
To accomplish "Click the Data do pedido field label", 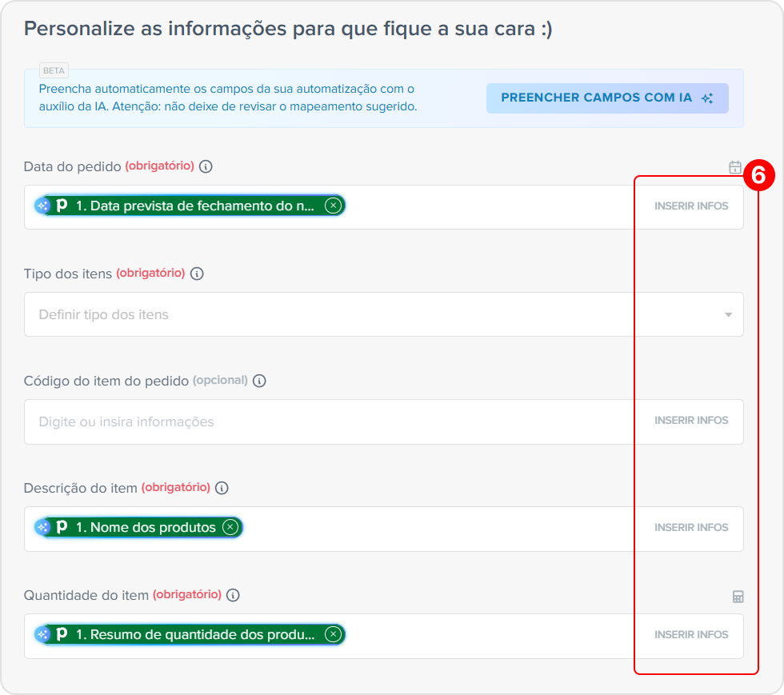I will pyautogui.click(x=73, y=166).
